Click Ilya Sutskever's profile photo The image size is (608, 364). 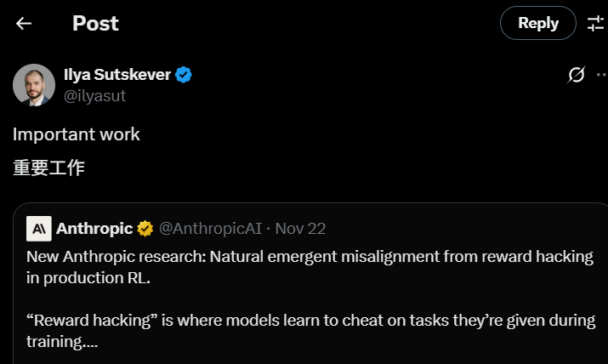pyautogui.click(x=34, y=84)
